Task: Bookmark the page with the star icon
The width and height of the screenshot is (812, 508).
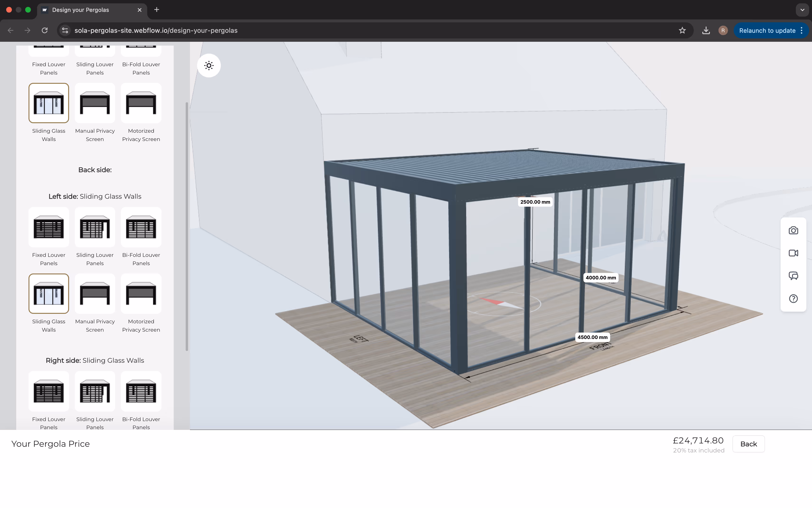Action: (x=682, y=31)
